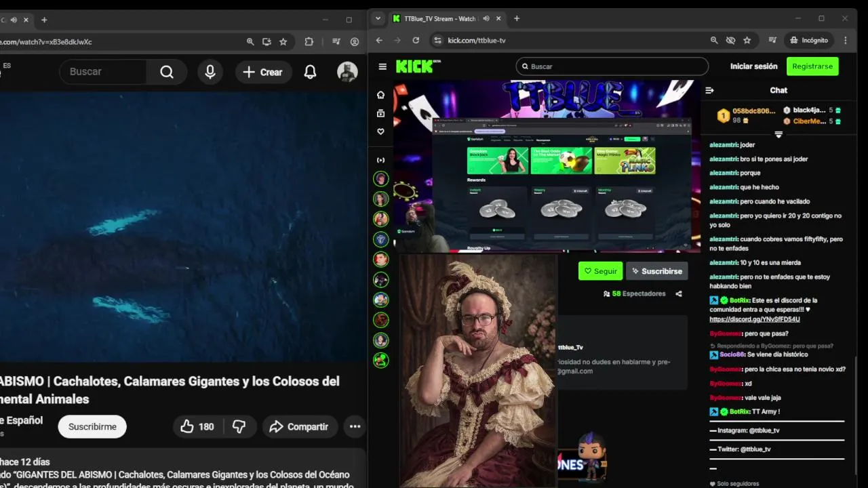Bookmark YouTube page with star icon
This screenshot has height=488, width=868.
[283, 42]
